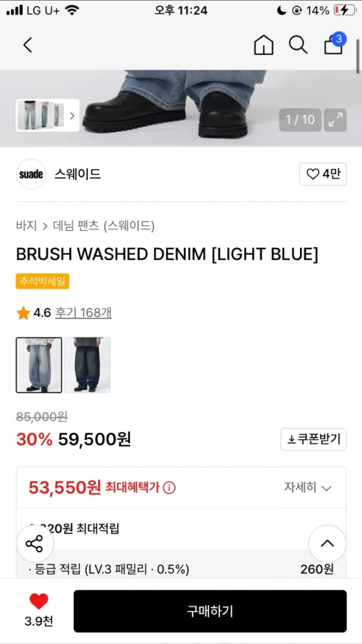Open the 후기 168개 reviews link

[83, 313]
